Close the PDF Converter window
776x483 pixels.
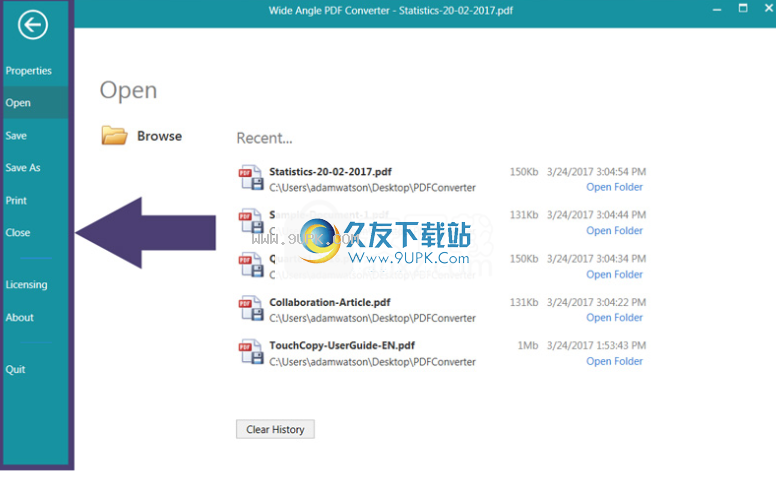coord(769,8)
